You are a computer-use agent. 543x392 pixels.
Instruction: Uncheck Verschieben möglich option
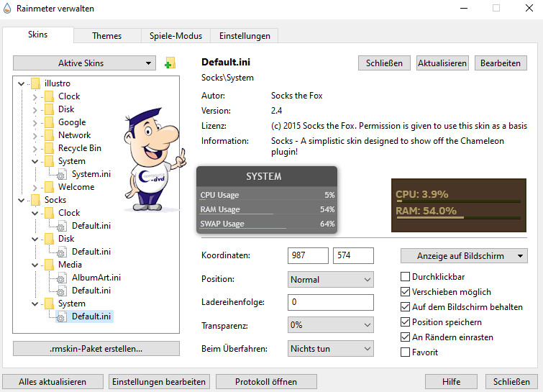point(406,292)
